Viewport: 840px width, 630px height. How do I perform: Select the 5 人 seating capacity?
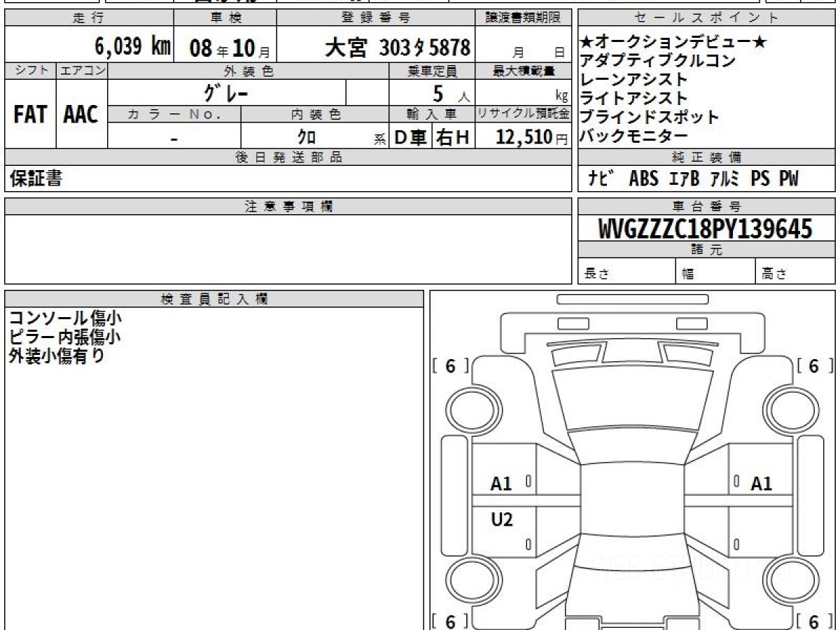pos(451,94)
